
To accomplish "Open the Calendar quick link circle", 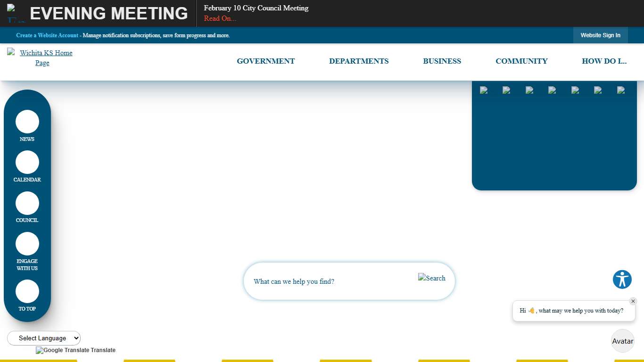I will click(x=27, y=162).
